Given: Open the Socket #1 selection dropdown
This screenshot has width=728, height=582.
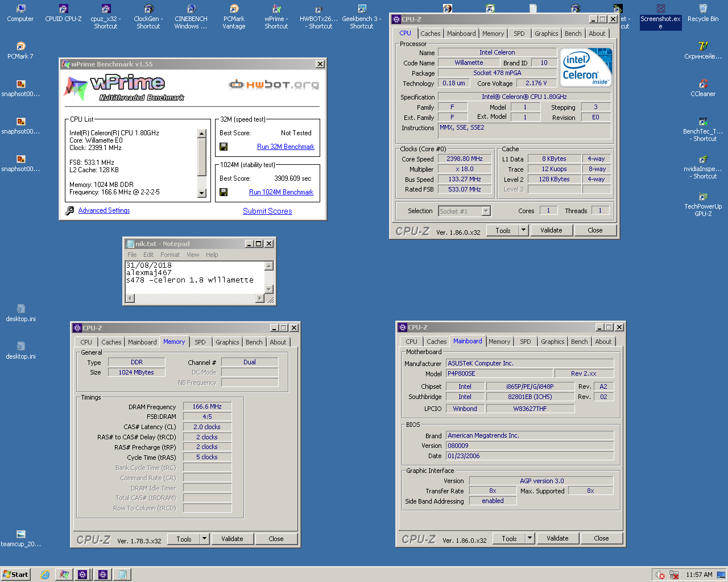Looking at the screenshot, I should [486, 211].
